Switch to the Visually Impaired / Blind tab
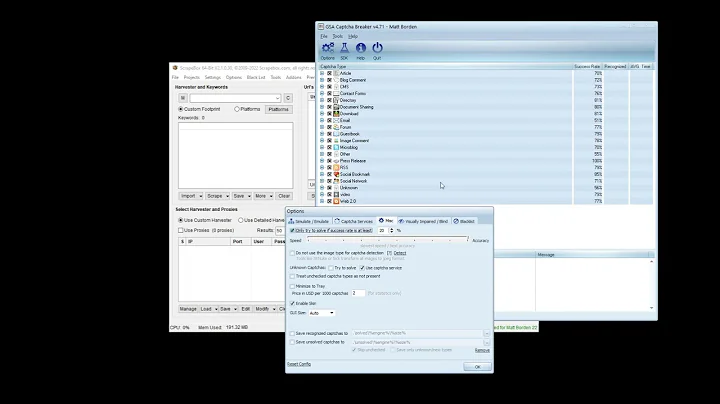 coord(423,221)
